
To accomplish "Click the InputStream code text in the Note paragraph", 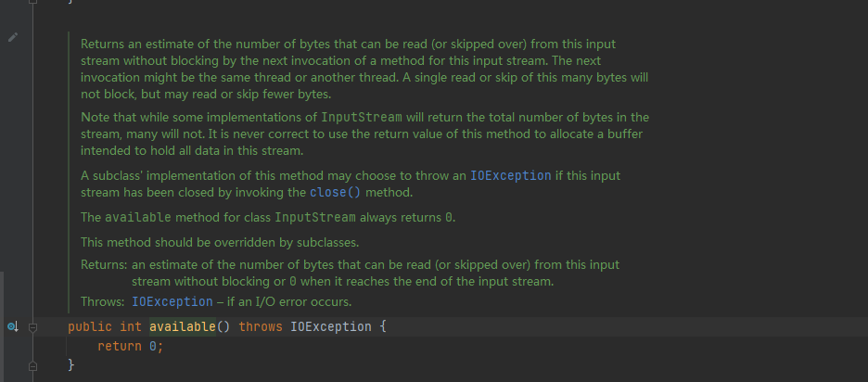I will (362, 118).
